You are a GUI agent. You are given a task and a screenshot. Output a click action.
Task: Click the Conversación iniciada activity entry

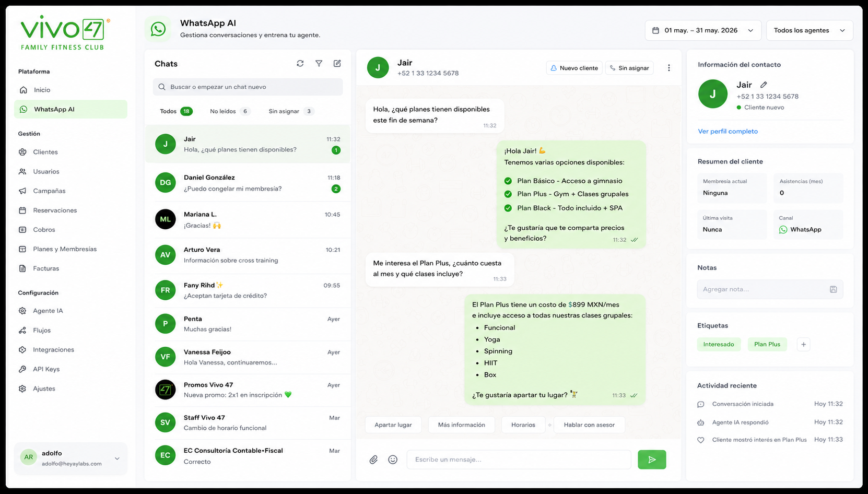(x=770, y=404)
